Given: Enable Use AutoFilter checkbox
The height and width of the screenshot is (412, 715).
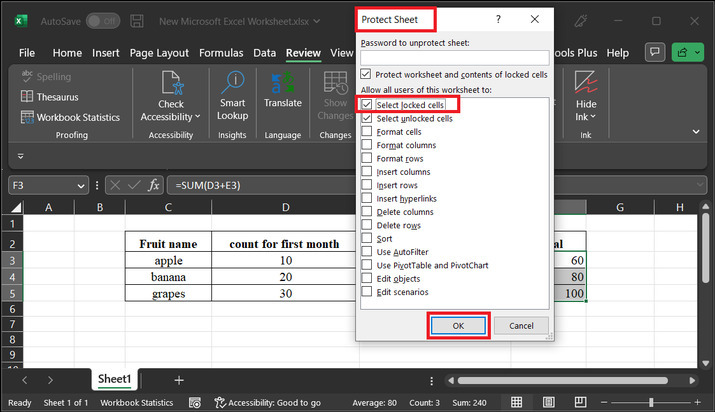Looking at the screenshot, I should [367, 252].
